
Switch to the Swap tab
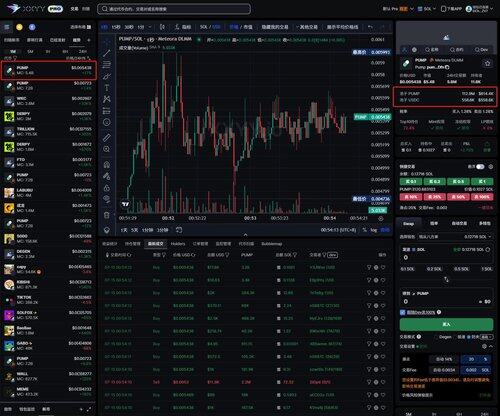click(408, 223)
